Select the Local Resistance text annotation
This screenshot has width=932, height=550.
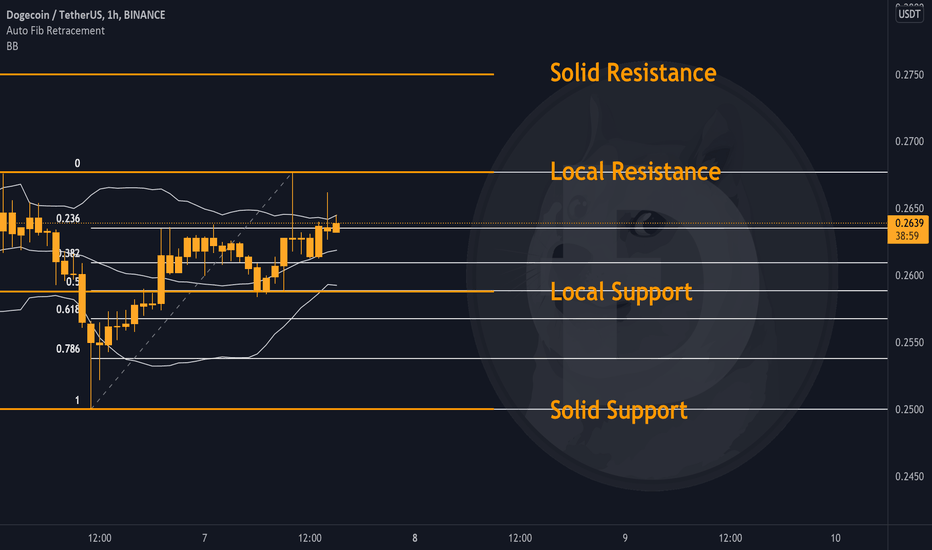(635, 172)
